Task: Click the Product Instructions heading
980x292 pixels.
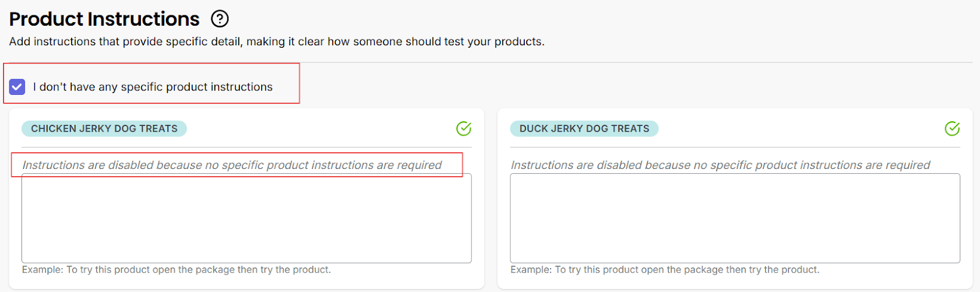Action: click(x=104, y=19)
